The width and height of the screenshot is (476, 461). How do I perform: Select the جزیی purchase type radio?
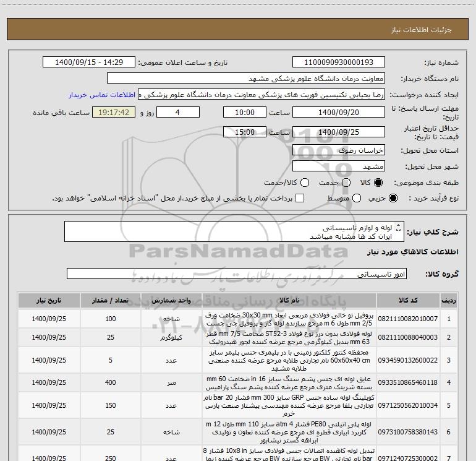393,198
